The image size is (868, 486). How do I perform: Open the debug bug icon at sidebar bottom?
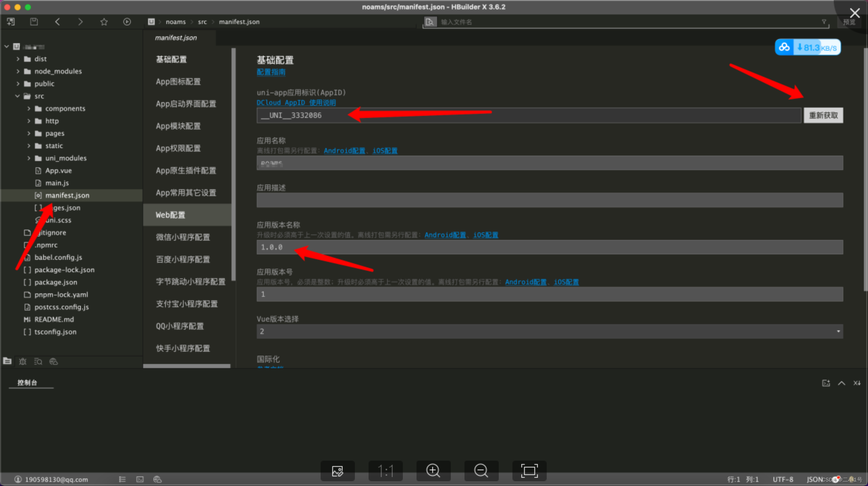[23, 361]
